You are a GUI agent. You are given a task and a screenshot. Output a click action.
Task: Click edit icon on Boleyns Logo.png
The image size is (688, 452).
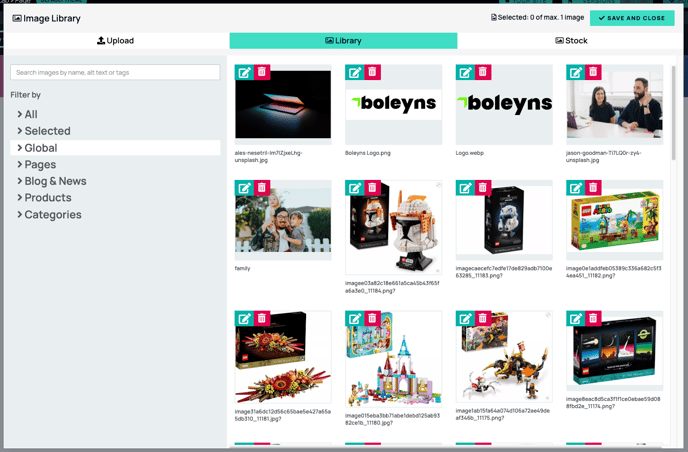[355, 72]
